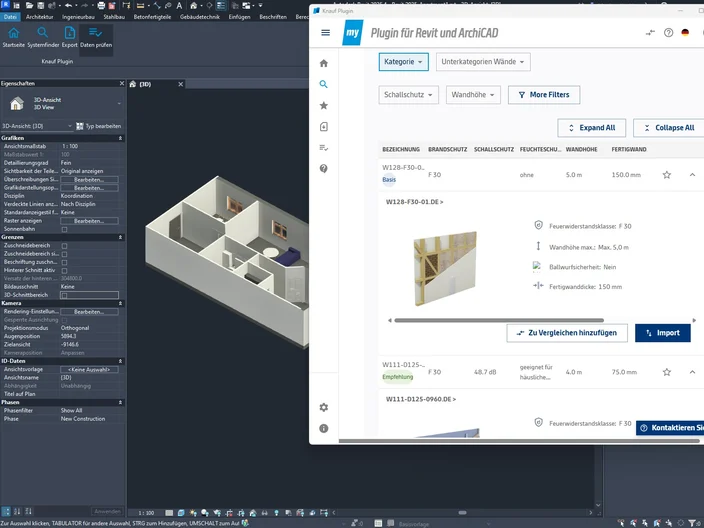Click Expand All button
704x528 pixels.
tap(592, 128)
